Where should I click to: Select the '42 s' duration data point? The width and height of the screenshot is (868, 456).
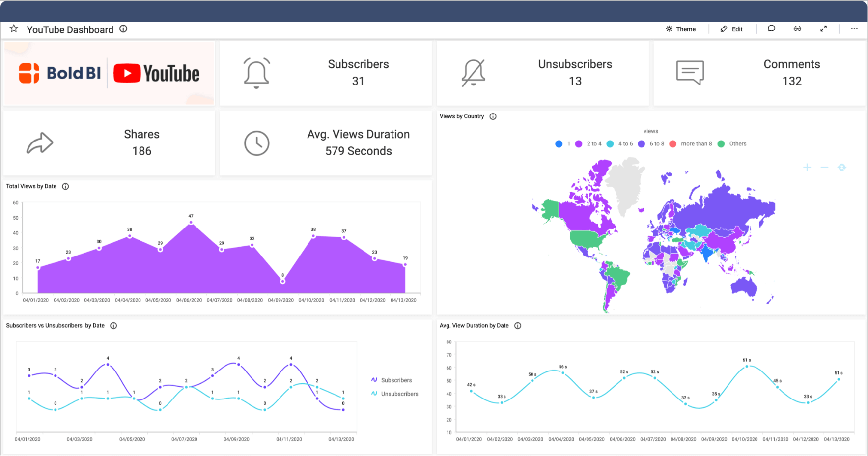click(x=471, y=391)
